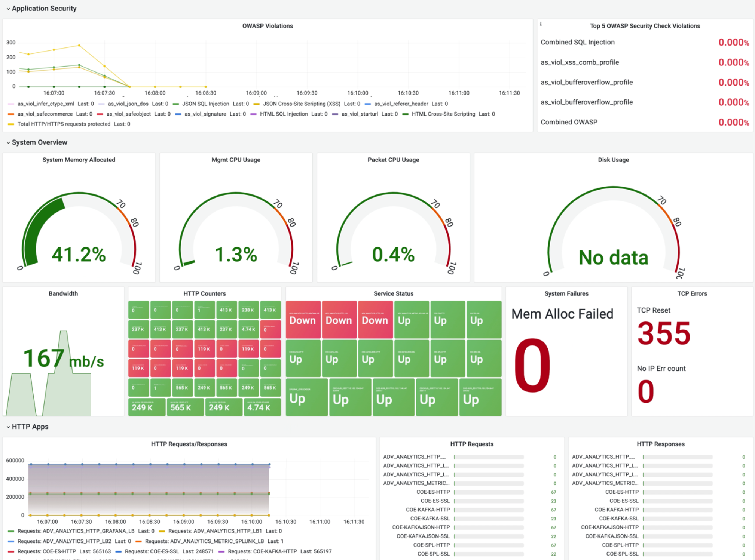The width and height of the screenshot is (755, 560).
Task: Click the 0.4% Packet CPU gauge value
Action: pos(393,254)
